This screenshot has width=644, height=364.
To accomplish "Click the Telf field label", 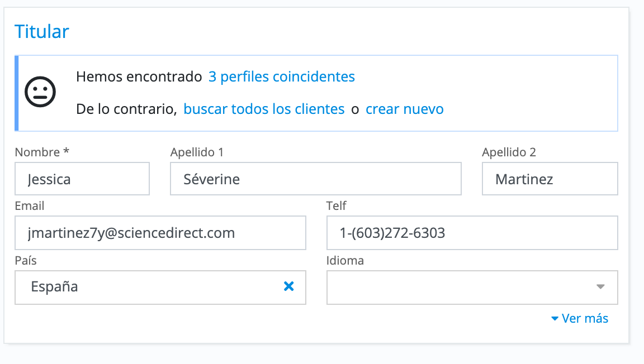I will coord(337,206).
